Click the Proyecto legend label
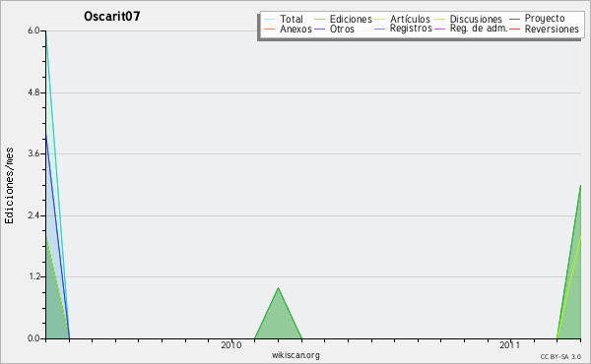This screenshot has width=591, height=364. pos(545,19)
